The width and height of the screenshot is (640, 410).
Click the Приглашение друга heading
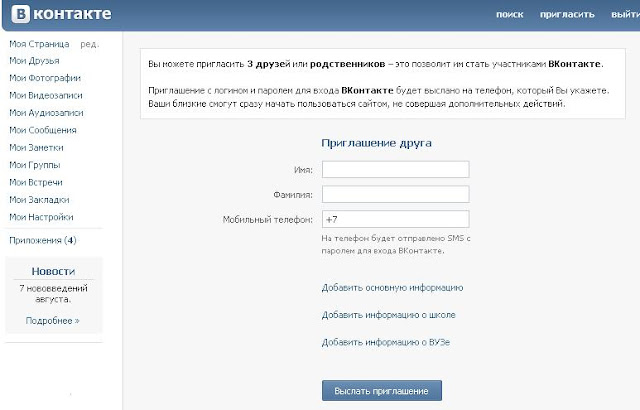coord(376,143)
